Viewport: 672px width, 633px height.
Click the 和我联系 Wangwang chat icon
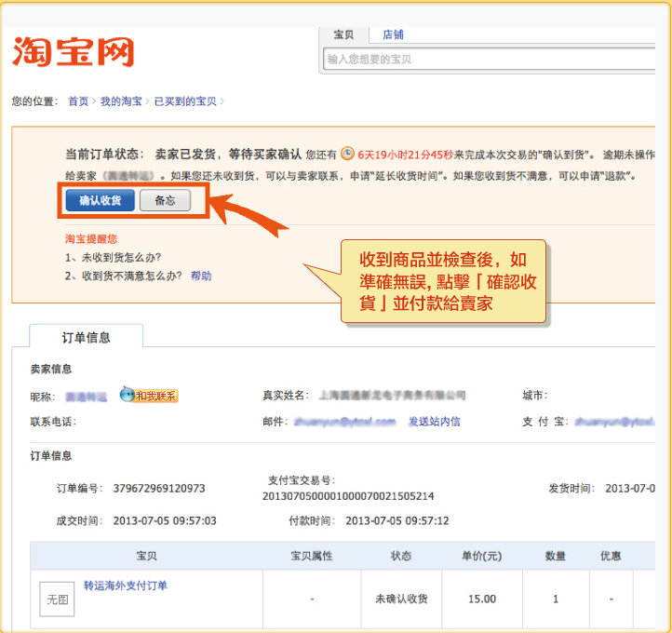[x=149, y=395]
